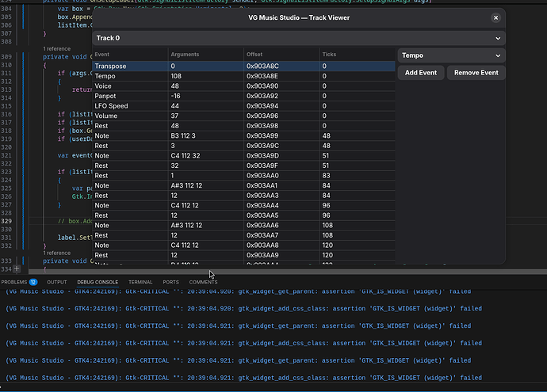Close the Track Viewer dialog
The height and width of the screenshot is (392, 547).
[495, 17]
